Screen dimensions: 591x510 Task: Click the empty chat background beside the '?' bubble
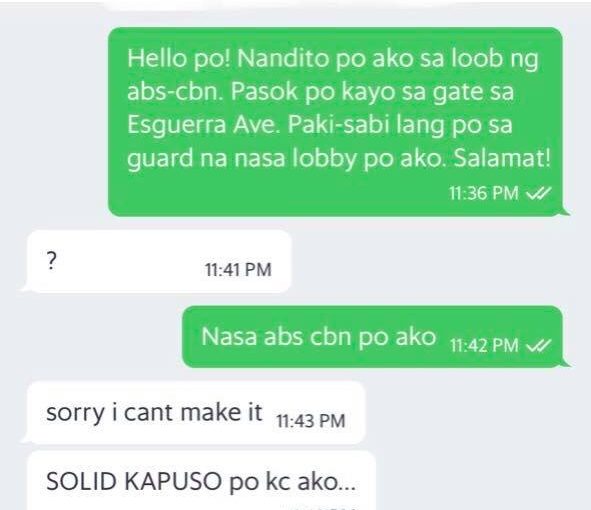pyautogui.click(x=433, y=261)
